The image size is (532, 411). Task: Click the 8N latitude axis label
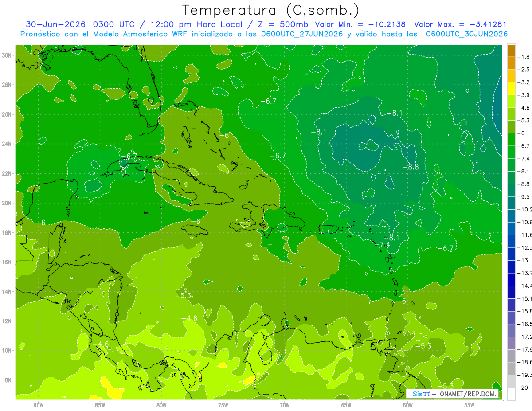9,380
